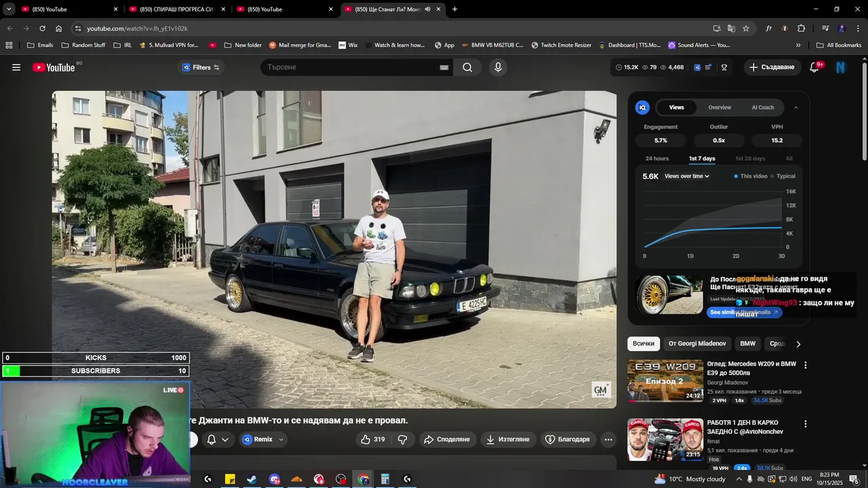Reload the page in Chrome
This screenshot has width=868, height=488.
point(42,28)
